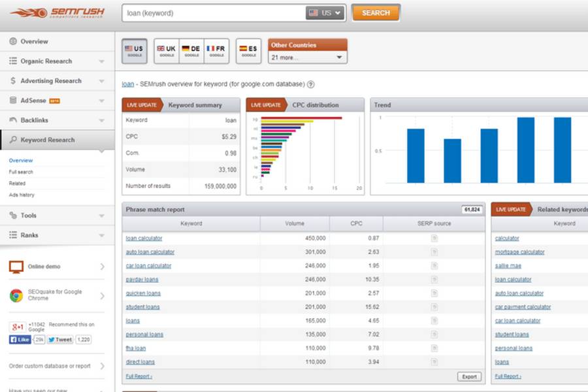Select the ES Google database
Image resolution: width=588 pixels, height=392 pixels.
click(x=248, y=51)
